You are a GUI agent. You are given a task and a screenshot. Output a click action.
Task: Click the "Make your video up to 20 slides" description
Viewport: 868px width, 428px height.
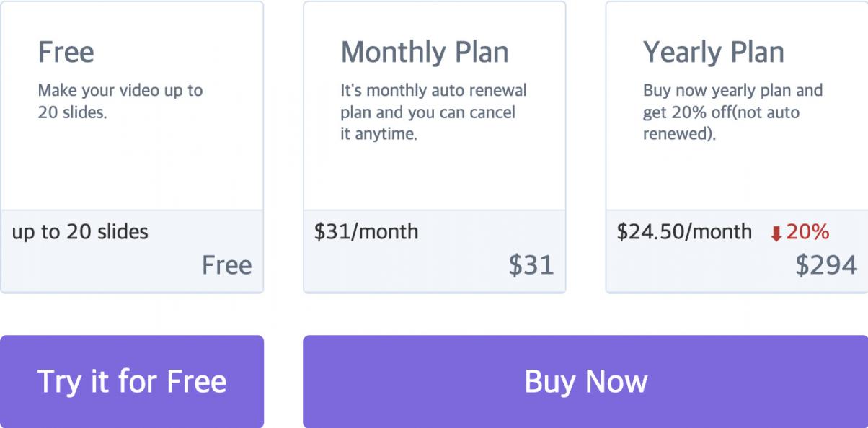click(x=120, y=102)
